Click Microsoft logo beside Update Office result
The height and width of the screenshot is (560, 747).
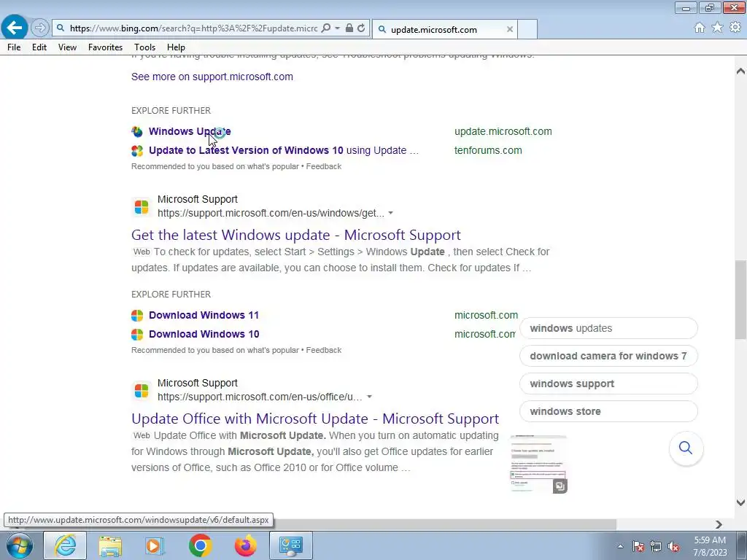(142, 391)
